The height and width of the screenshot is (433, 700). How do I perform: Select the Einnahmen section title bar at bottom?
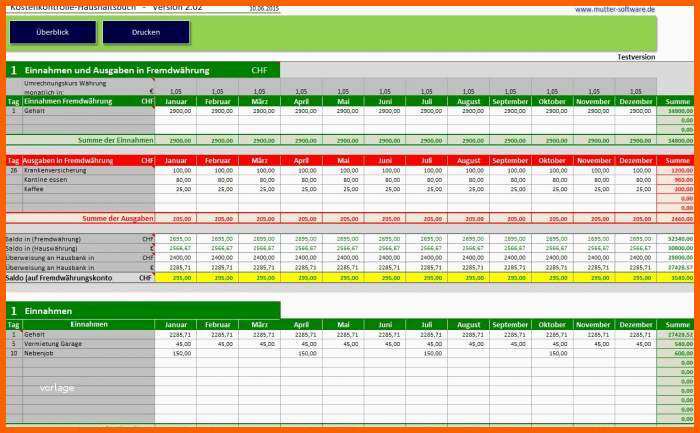click(140, 311)
